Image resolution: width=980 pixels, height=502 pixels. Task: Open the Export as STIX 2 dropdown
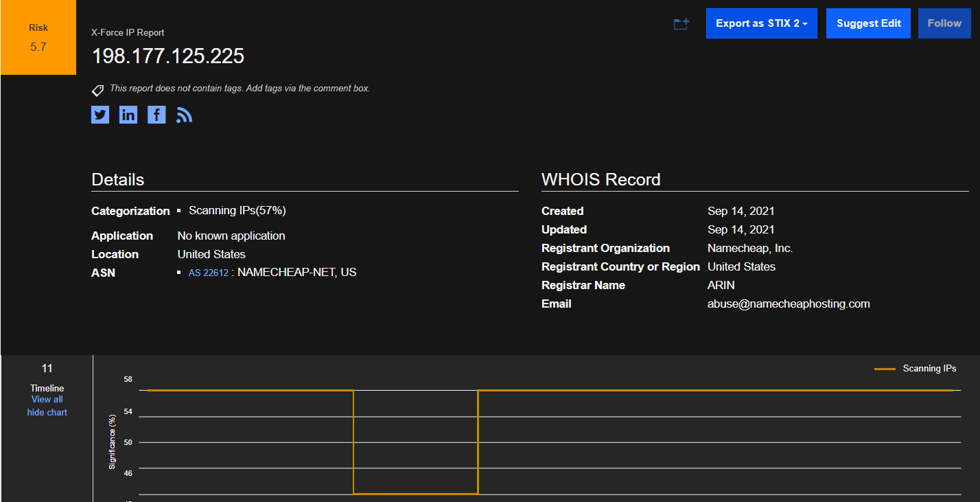[762, 23]
